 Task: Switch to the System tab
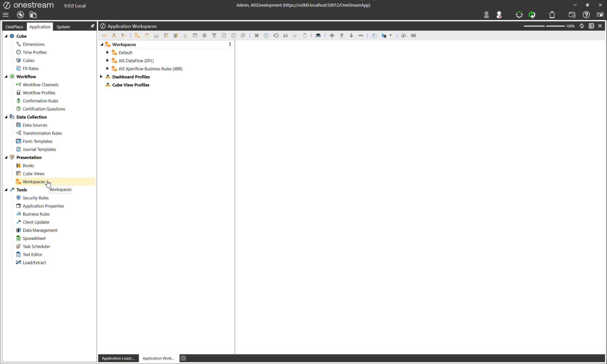tap(63, 27)
